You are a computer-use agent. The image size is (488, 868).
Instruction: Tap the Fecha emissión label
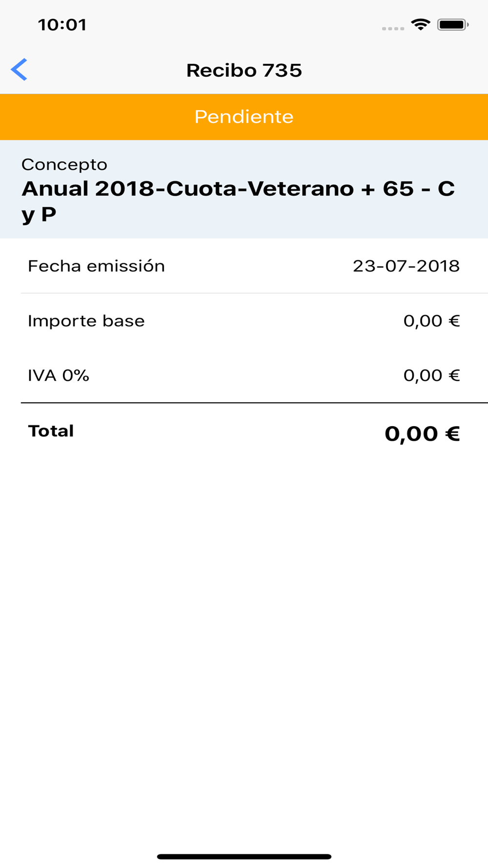point(96,266)
